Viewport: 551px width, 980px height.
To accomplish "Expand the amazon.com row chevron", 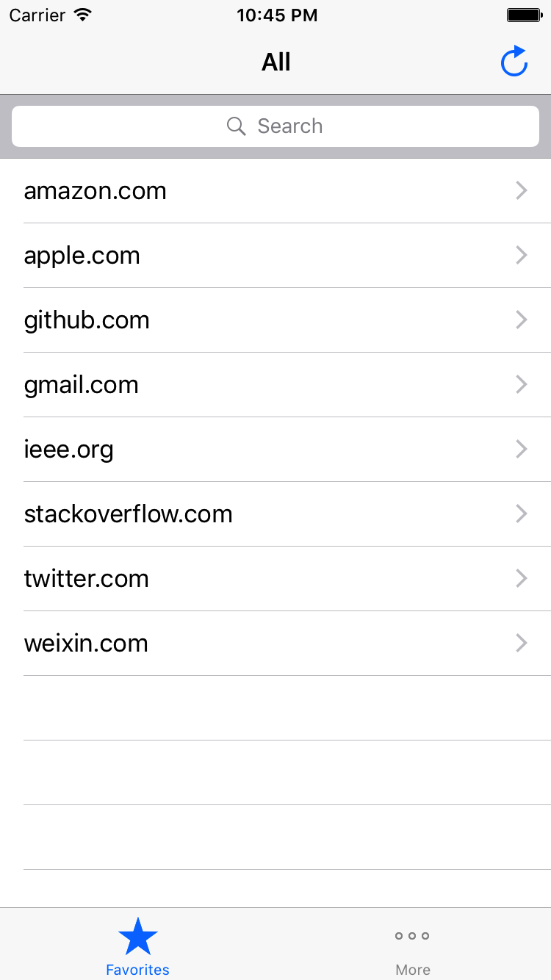I will pyautogui.click(x=522, y=191).
